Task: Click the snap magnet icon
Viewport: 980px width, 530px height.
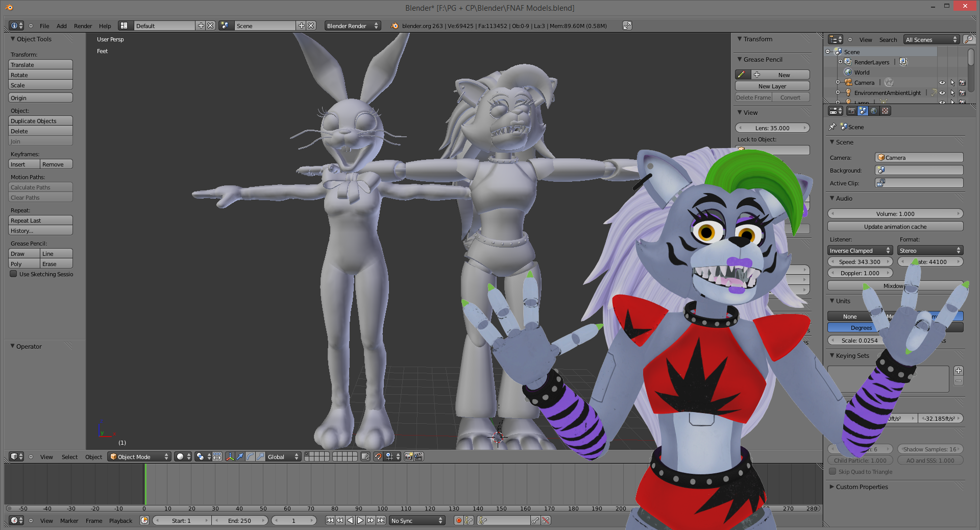Action: tap(378, 456)
